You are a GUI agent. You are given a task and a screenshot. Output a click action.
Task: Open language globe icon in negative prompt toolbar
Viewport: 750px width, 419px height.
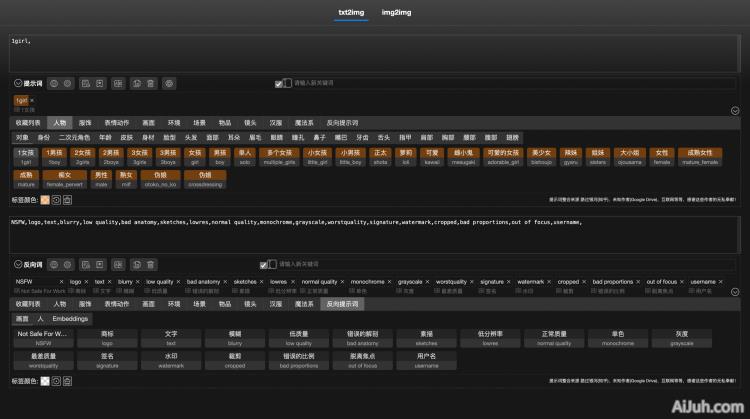(54, 265)
